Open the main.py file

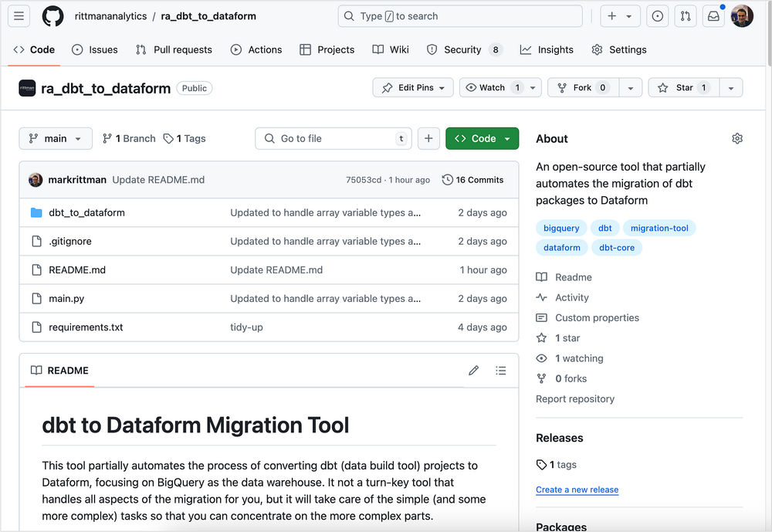[x=66, y=299]
